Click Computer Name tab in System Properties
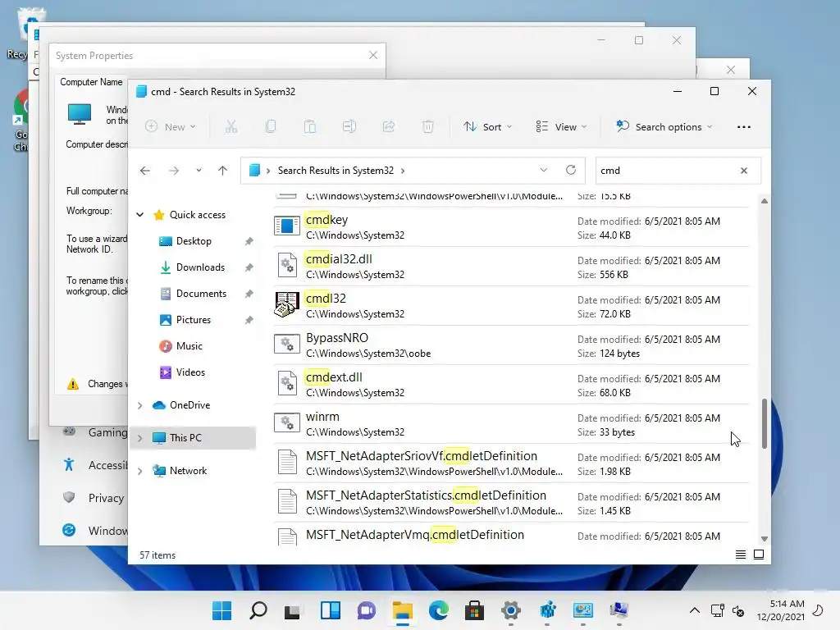This screenshot has width=840, height=630. click(x=91, y=82)
